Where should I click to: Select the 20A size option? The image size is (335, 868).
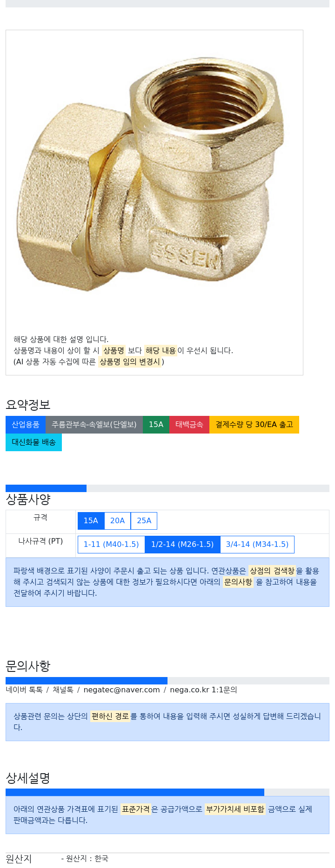coord(117,521)
